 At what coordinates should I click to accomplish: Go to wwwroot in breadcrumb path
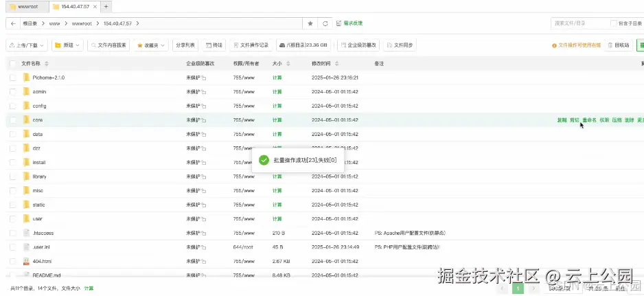click(x=80, y=23)
